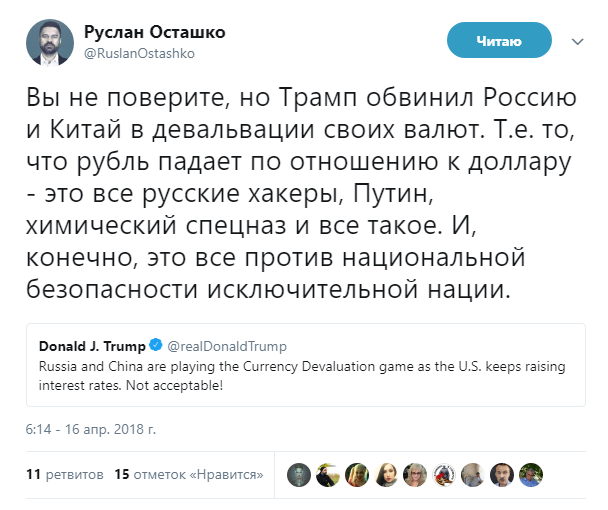
Task: Open the author name "Руслан Осташко"
Action: coord(154,32)
